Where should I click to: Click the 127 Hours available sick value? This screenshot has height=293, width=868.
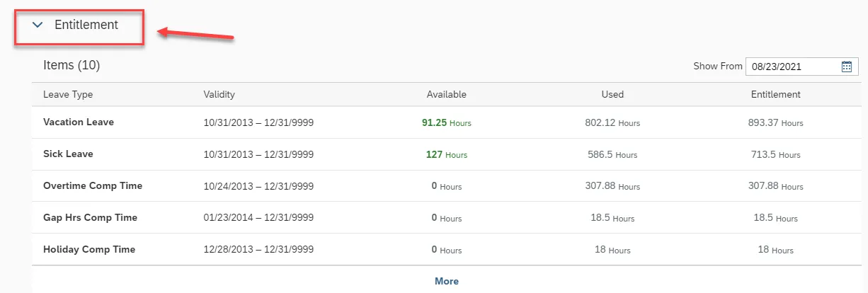[446, 154]
